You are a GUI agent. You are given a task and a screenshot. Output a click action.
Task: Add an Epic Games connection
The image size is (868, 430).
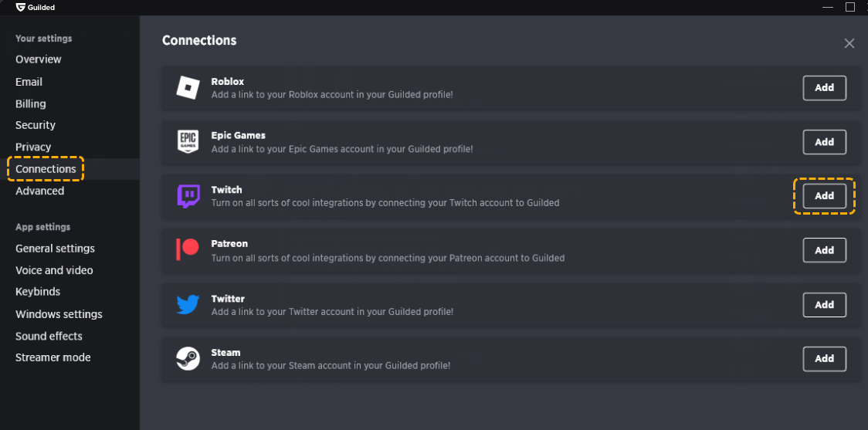click(824, 142)
